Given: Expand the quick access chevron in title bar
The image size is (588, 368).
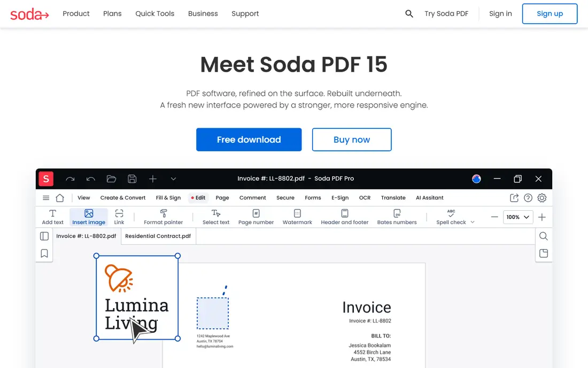Looking at the screenshot, I should (x=173, y=179).
